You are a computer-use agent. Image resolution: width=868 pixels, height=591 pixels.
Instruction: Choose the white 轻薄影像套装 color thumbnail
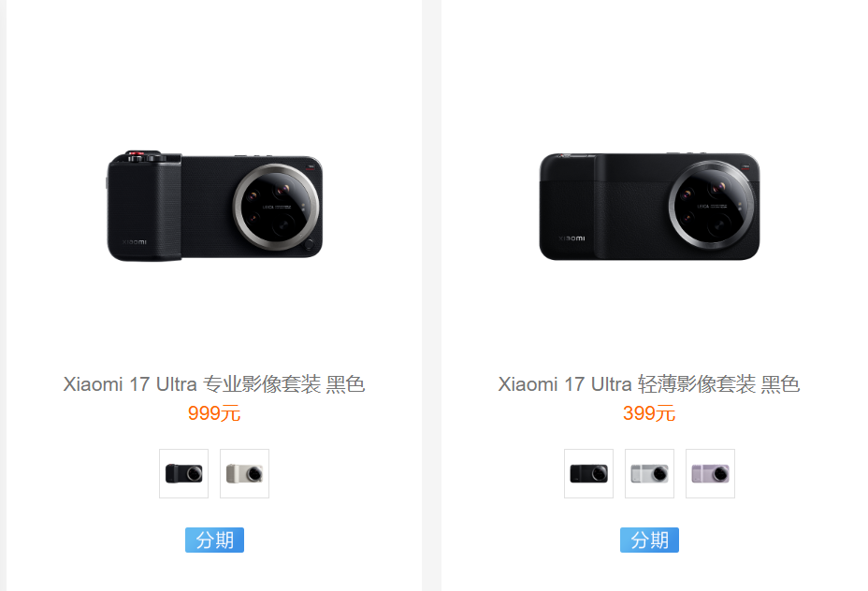650,474
